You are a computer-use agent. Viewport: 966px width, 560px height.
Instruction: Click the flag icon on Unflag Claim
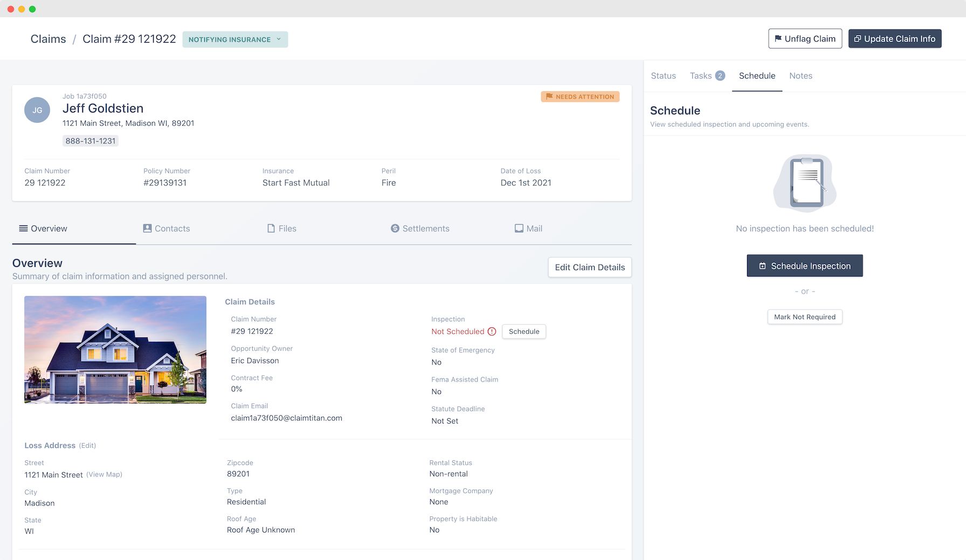coord(778,38)
